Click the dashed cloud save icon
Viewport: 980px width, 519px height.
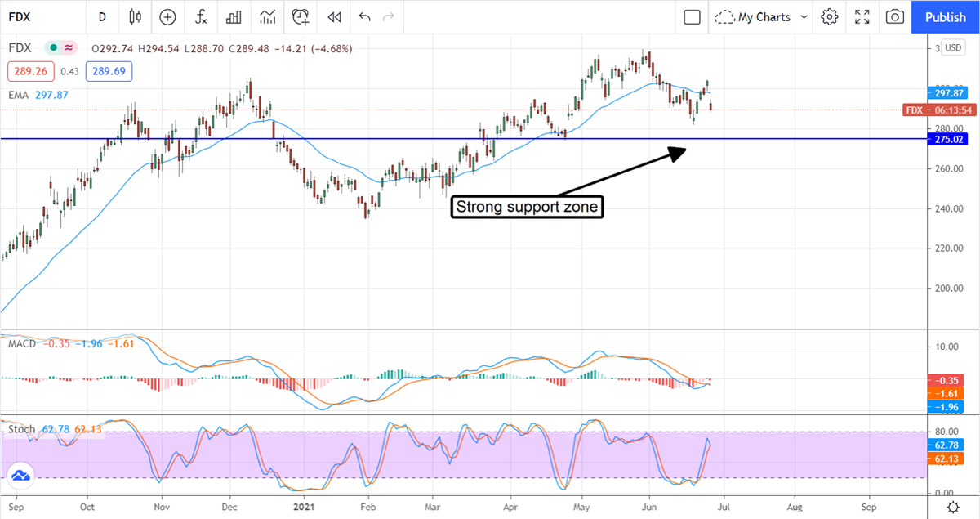point(724,16)
